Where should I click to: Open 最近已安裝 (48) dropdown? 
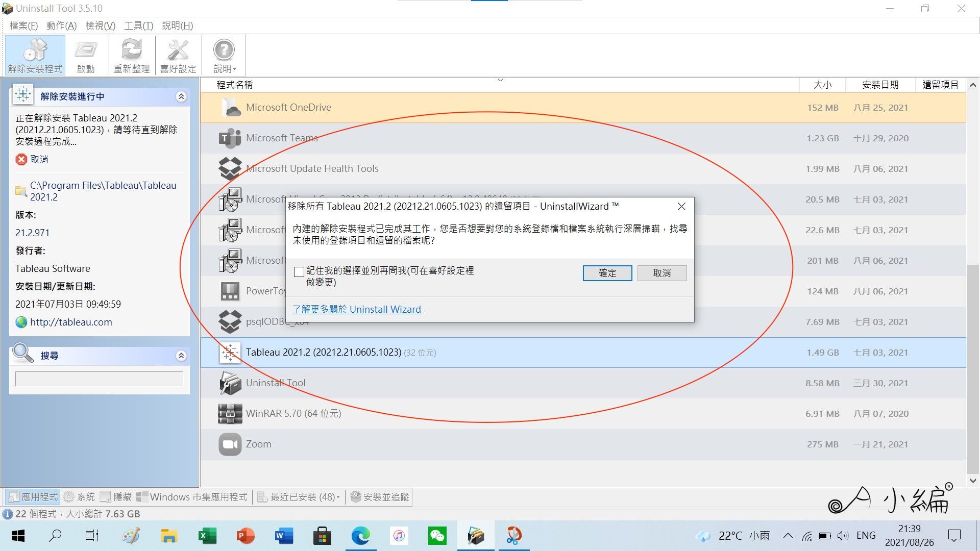(x=299, y=497)
